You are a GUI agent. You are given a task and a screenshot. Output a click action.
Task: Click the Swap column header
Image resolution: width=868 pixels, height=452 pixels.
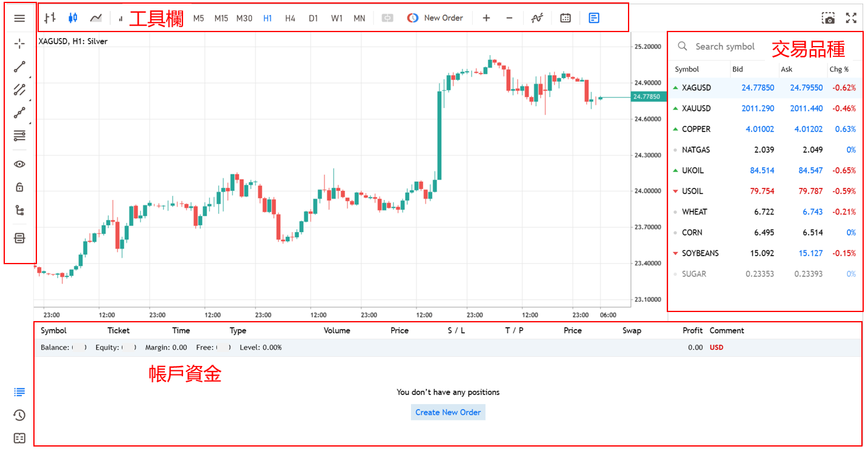coord(632,330)
